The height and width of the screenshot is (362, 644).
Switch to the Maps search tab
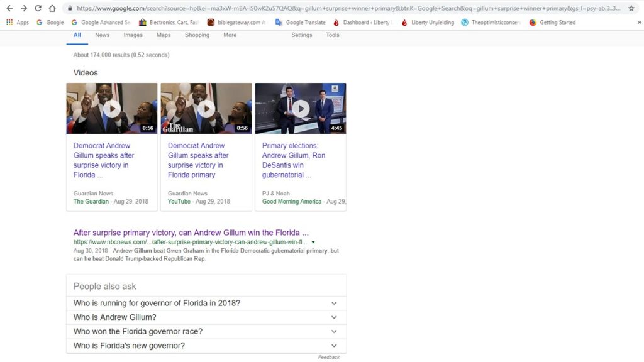point(164,35)
